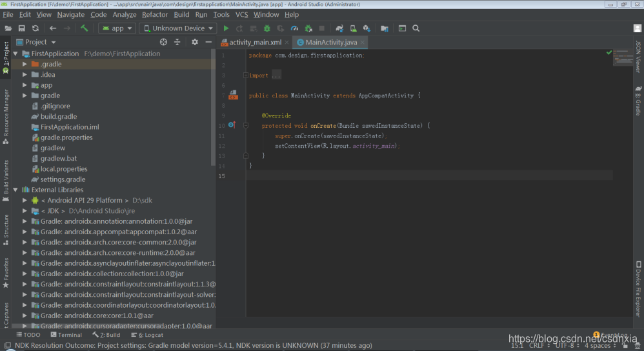Open Project Structure icon
The height and width of the screenshot is (351, 644).
click(x=385, y=28)
